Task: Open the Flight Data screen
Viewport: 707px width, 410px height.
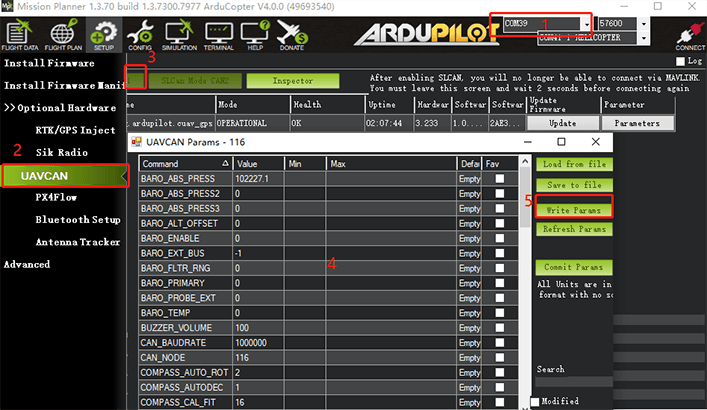Action: tap(22, 33)
